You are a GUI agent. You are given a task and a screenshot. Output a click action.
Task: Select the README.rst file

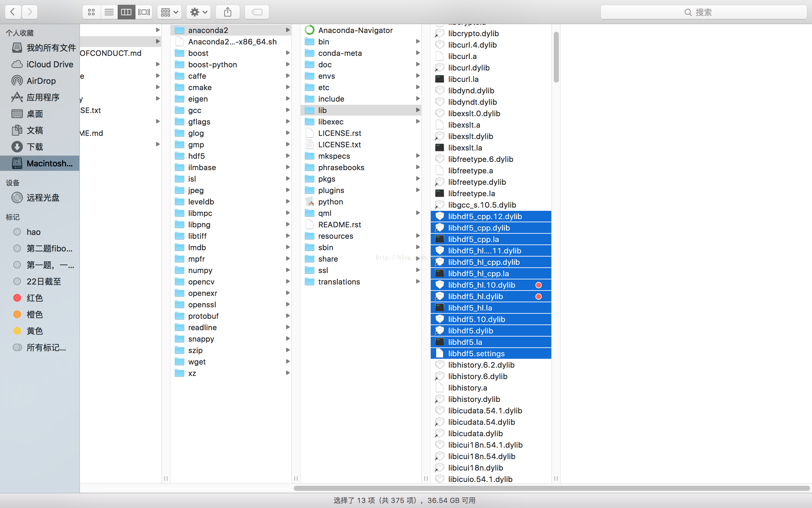pyautogui.click(x=361, y=224)
